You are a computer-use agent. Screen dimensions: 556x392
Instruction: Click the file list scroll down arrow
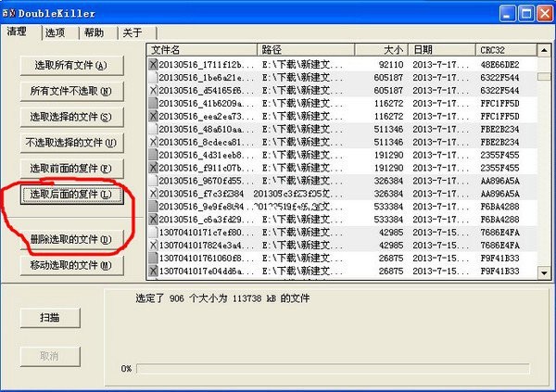(544, 272)
